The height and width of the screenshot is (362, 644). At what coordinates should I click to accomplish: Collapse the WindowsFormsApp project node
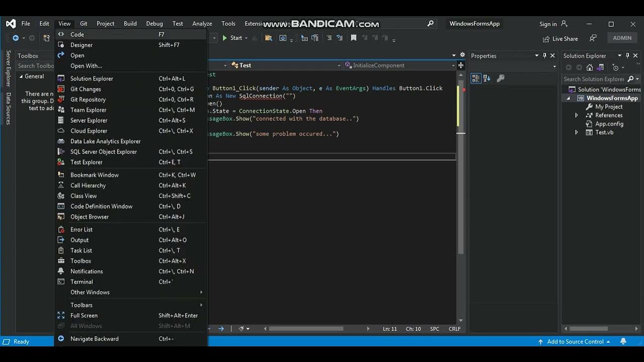click(x=569, y=98)
